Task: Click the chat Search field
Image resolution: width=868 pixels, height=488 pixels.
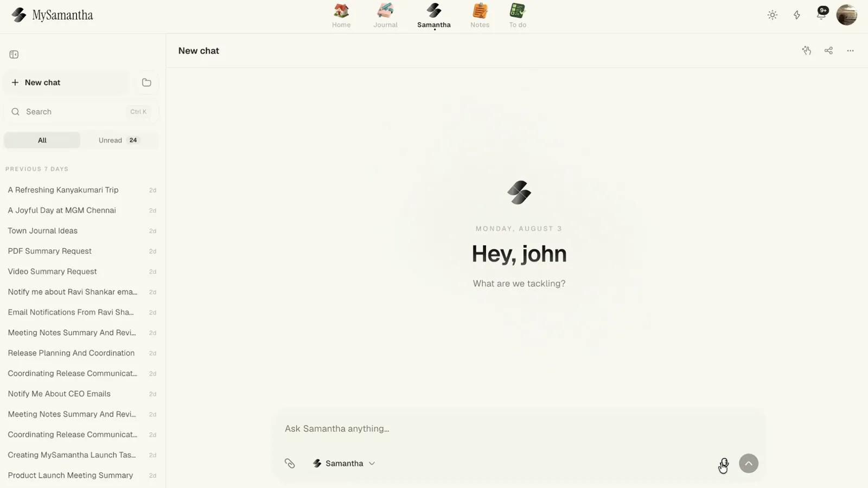Action: click(x=81, y=112)
